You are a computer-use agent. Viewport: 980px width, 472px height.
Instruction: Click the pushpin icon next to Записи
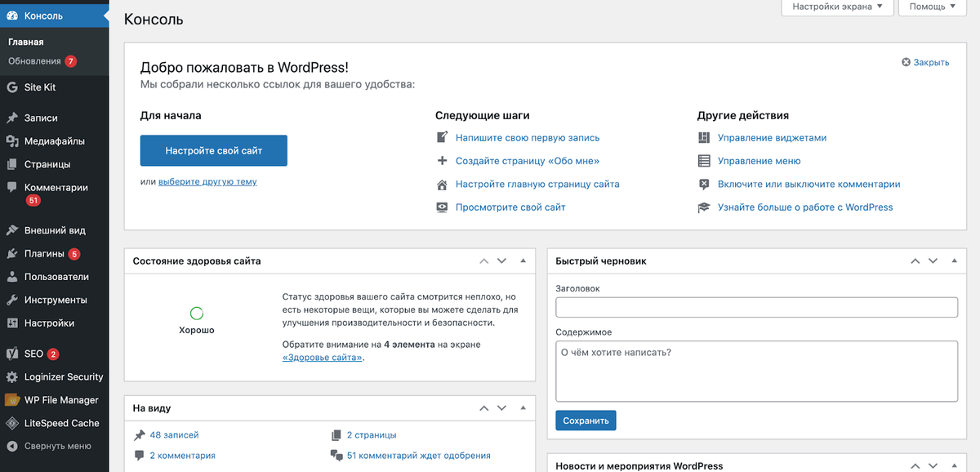click(x=12, y=118)
